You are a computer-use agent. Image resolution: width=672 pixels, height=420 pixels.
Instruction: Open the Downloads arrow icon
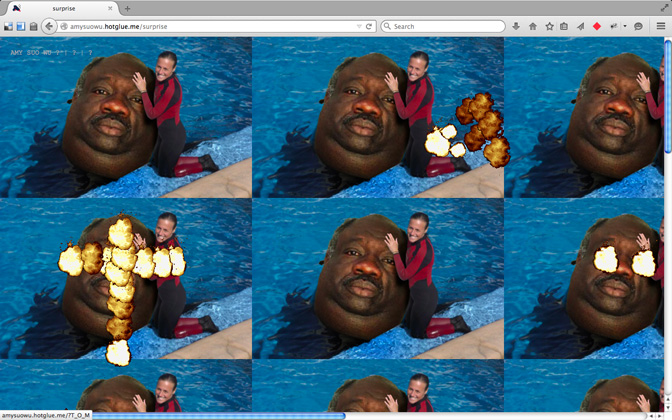click(x=516, y=27)
